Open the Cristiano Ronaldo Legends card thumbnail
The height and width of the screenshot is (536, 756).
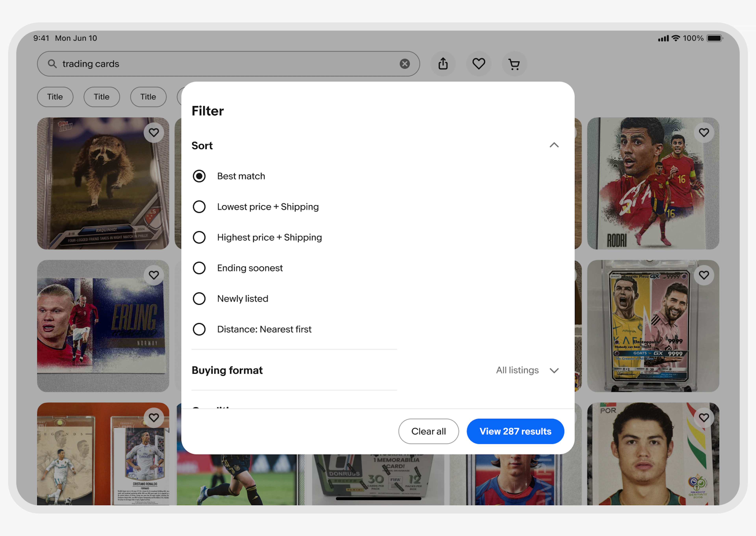pos(103,454)
